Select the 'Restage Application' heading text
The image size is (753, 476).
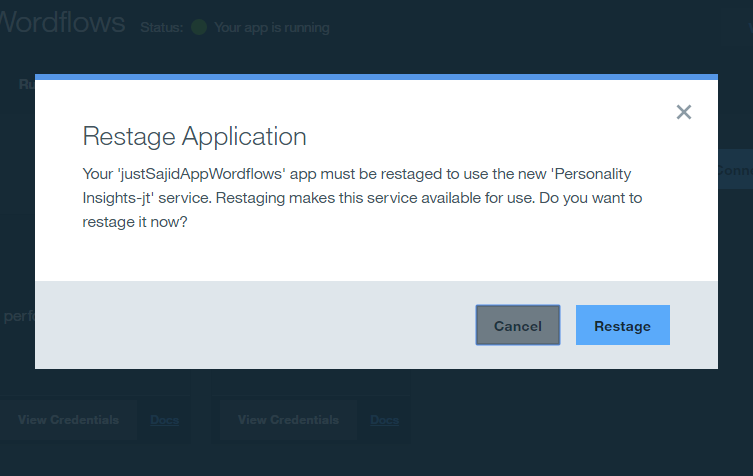point(194,136)
